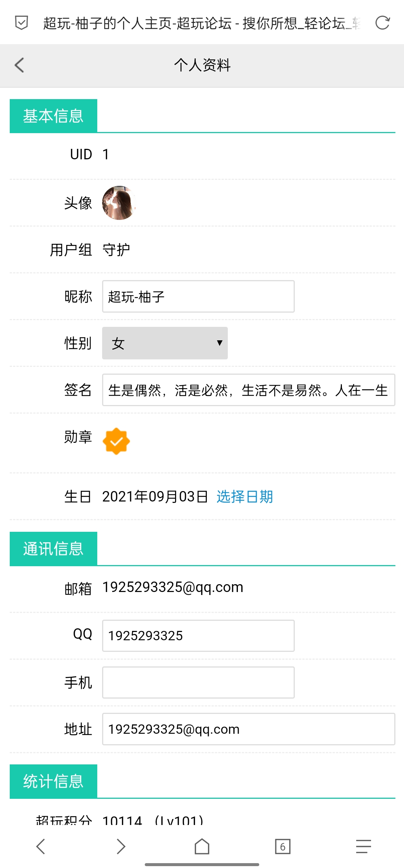Select the 统计信息 section tab
The width and height of the screenshot is (404, 868).
[53, 781]
